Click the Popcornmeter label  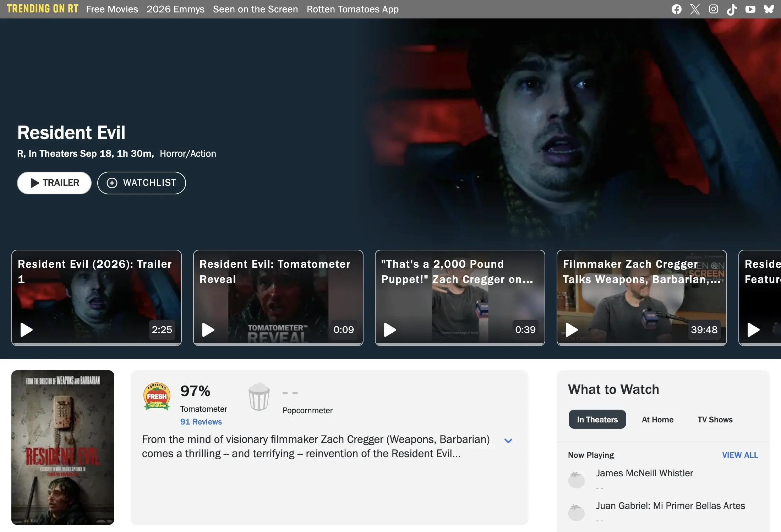click(x=308, y=410)
